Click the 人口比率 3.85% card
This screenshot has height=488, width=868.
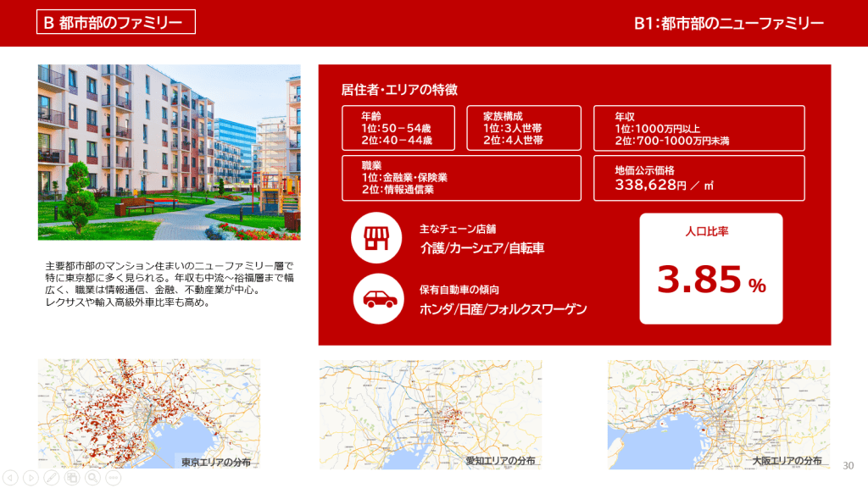[x=714, y=269]
